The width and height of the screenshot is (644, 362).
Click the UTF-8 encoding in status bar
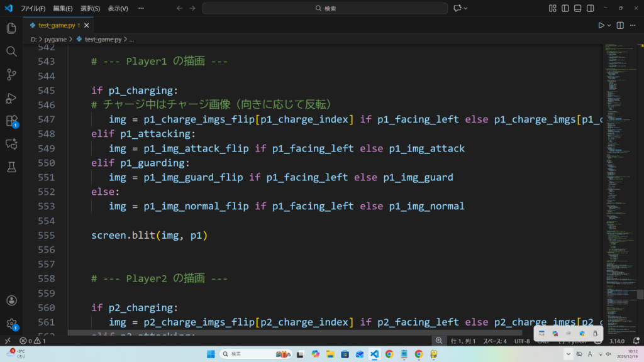click(521, 341)
